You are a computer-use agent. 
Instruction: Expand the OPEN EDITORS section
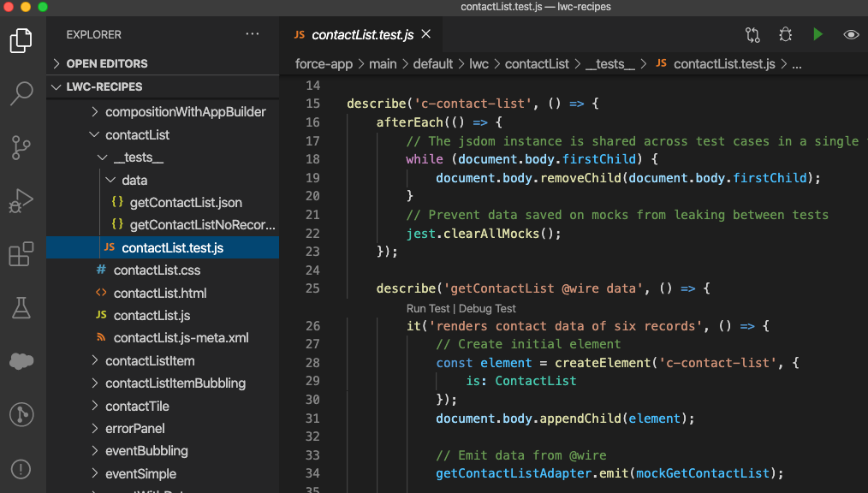tap(106, 63)
